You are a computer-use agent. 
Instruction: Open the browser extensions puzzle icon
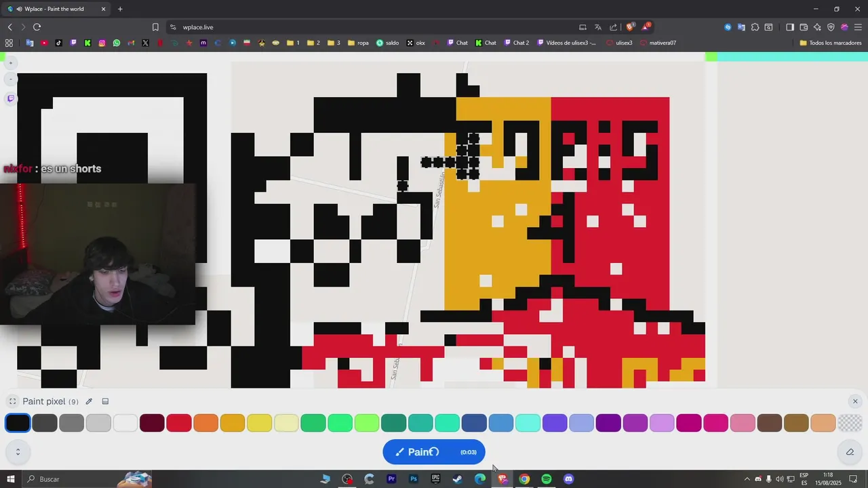[755, 27]
